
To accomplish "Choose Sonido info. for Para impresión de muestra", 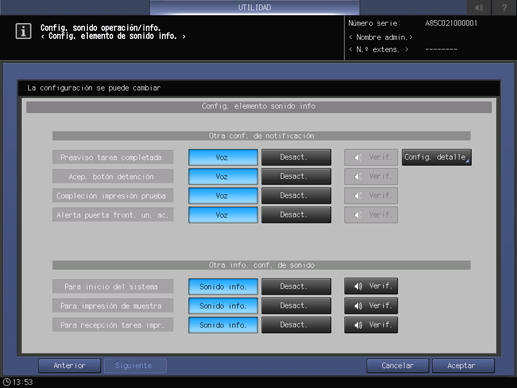I will (223, 306).
